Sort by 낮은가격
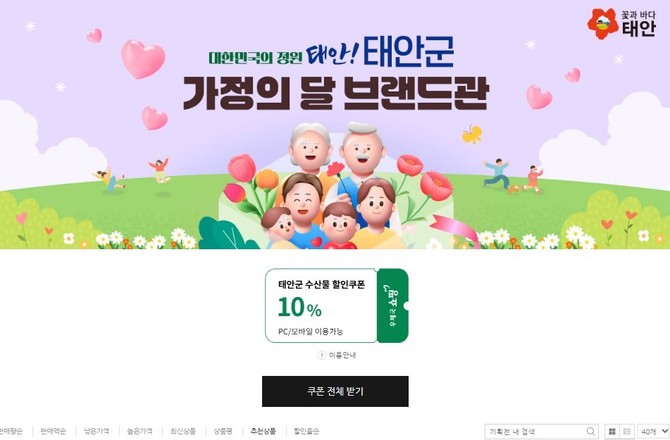 96,431
